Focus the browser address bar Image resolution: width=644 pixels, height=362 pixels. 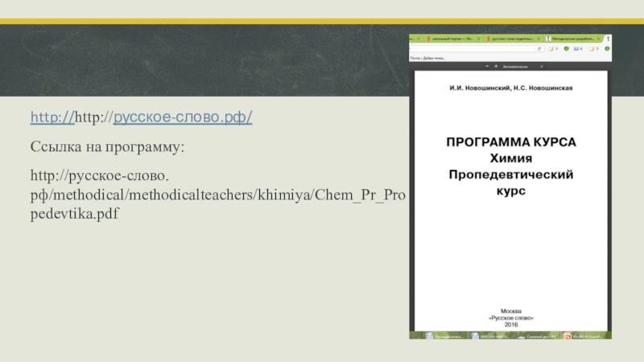[473, 49]
